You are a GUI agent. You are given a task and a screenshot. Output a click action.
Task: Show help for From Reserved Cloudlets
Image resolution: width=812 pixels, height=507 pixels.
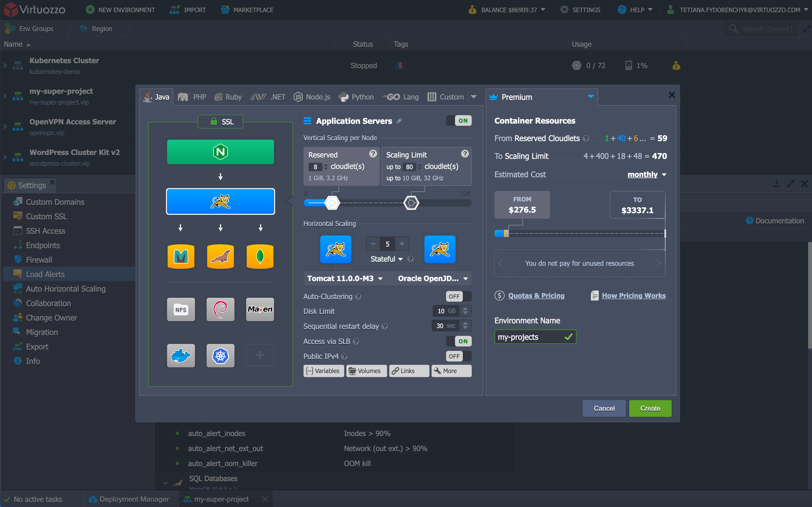586,139
